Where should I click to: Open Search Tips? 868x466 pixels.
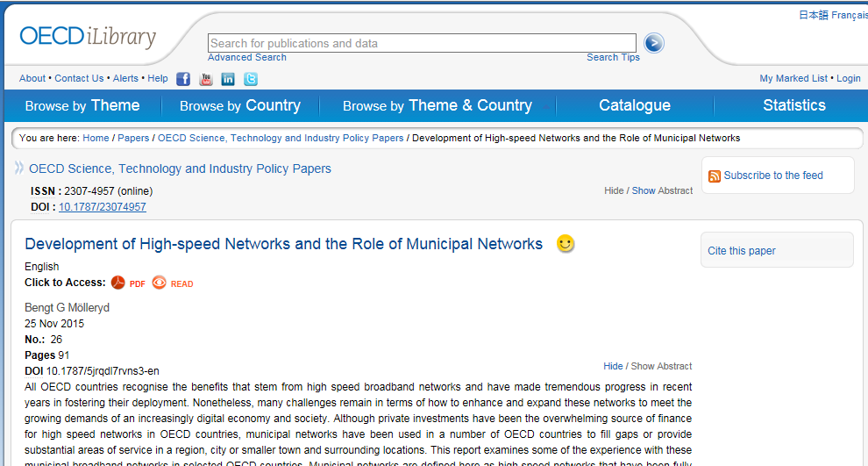tap(614, 58)
